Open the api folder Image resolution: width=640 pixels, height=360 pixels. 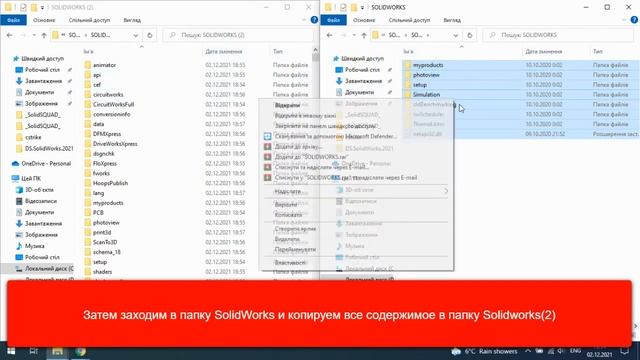click(x=97, y=75)
